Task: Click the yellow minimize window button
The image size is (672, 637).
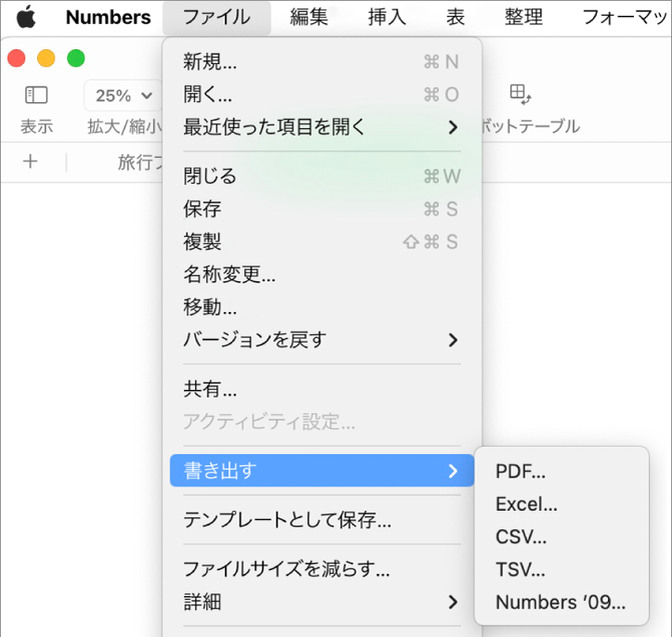Action: (45, 58)
